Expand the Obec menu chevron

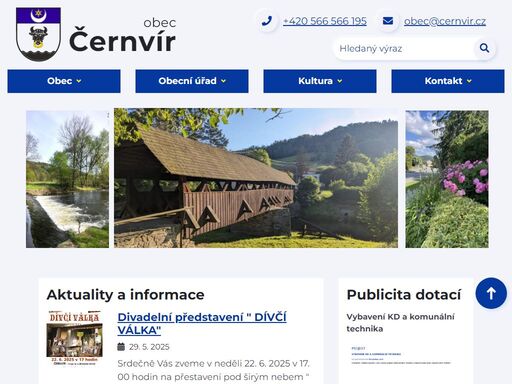[79, 81]
